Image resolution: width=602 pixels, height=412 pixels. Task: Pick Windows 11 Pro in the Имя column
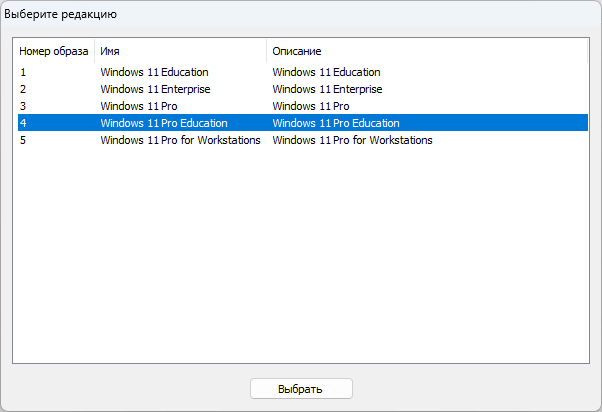coord(139,106)
